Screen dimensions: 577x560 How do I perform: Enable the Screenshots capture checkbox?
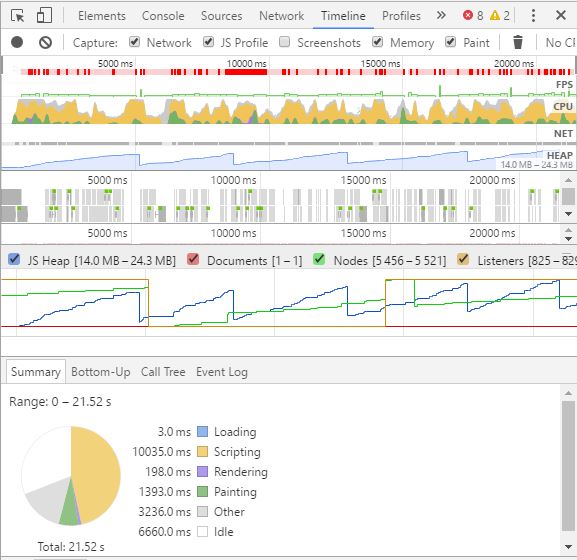(284, 42)
